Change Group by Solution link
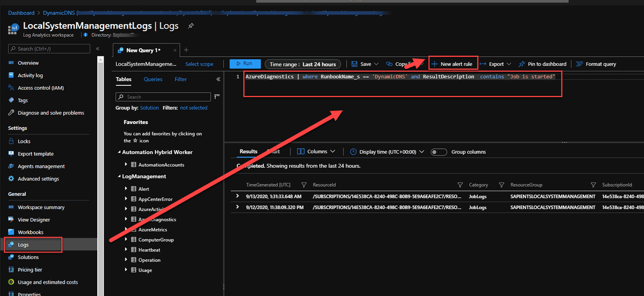 pyautogui.click(x=149, y=108)
